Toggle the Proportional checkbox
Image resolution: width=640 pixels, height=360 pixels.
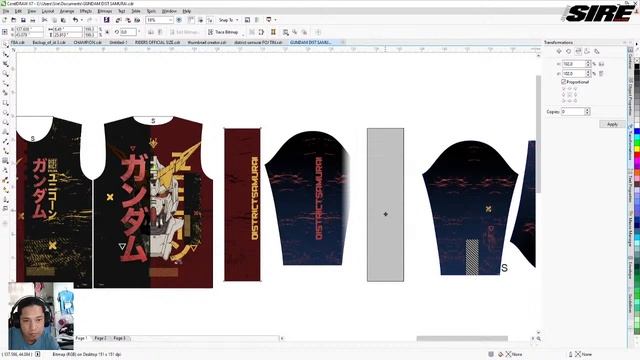click(x=563, y=82)
